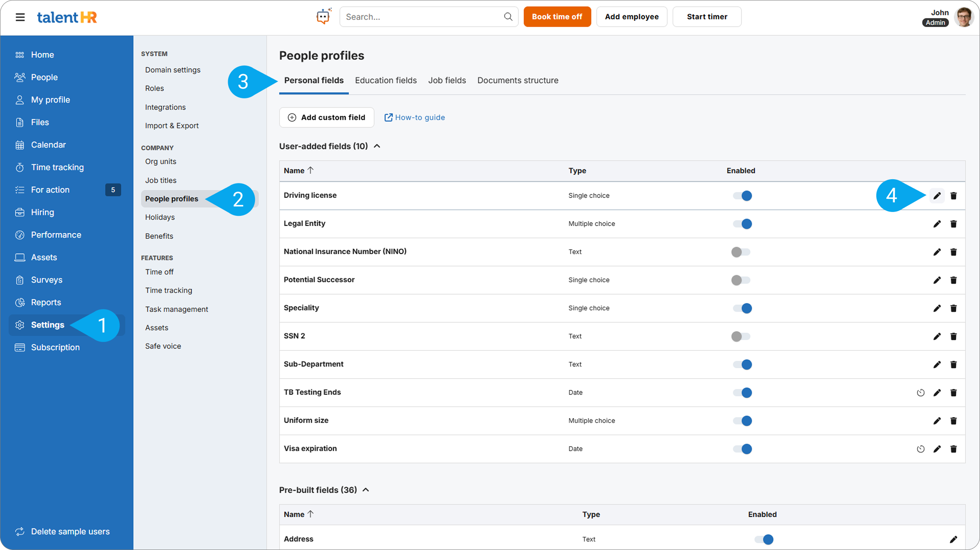The image size is (980, 550).
Task: Collapse the User-added fields section
Action: (x=377, y=146)
